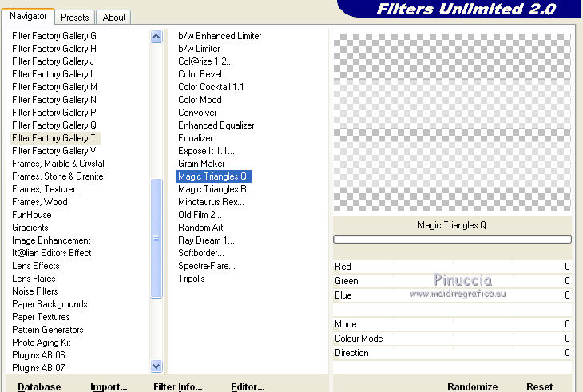Screen dimensions: 583x392
Task: Select Noise Filters category
Action: [35, 291]
